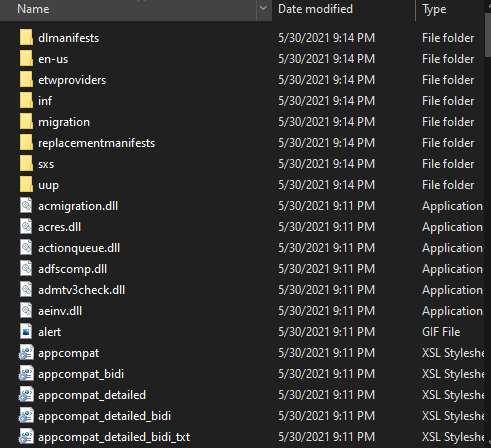Click the replacementmanifests folder icon
491x448 pixels.
tap(26, 142)
